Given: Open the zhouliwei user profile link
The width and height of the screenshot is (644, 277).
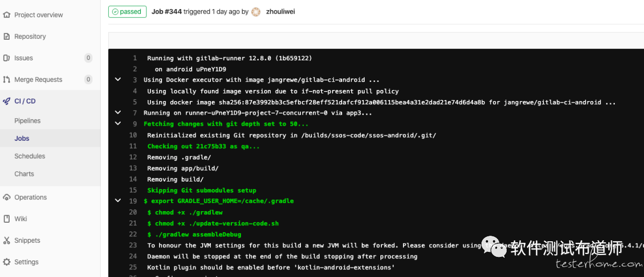Looking at the screenshot, I should 280,12.
